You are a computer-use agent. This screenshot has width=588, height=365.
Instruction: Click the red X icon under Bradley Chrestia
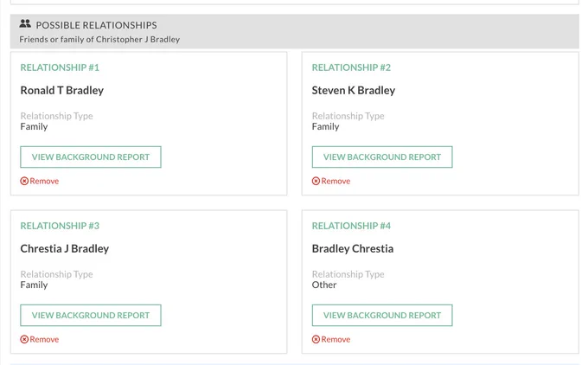(x=316, y=340)
